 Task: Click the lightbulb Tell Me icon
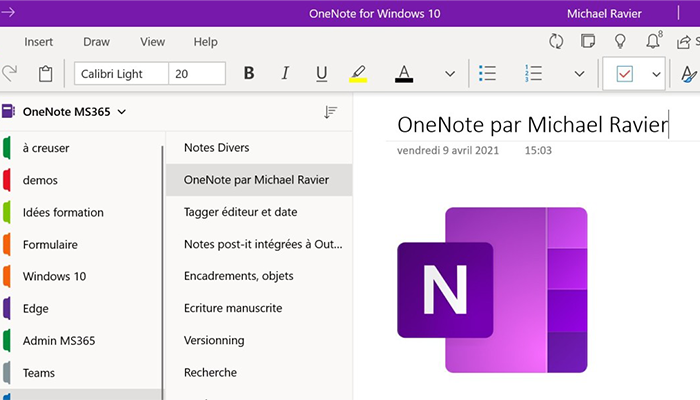coord(620,42)
